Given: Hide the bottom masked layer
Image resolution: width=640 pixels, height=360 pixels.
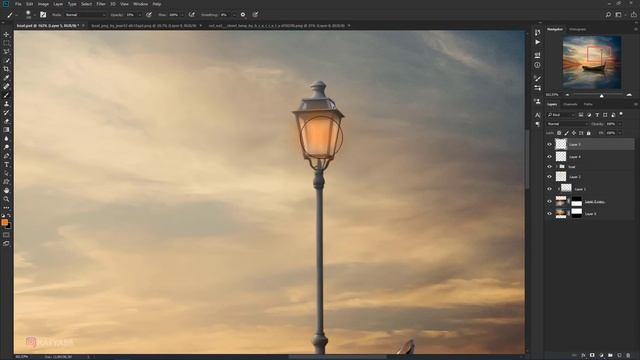Looking at the screenshot, I should pyautogui.click(x=549, y=213).
